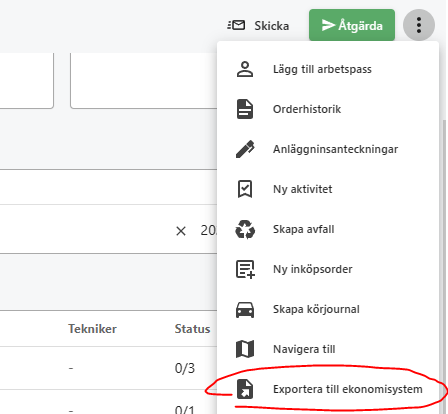Choose Skapa avfall menu entry
The height and width of the screenshot is (414, 448).
pyautogui.click(x=328, y=229)
